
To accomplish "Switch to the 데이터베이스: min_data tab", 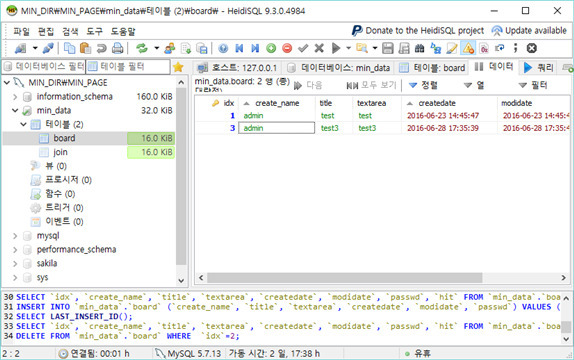I will [x=338, y=68].
